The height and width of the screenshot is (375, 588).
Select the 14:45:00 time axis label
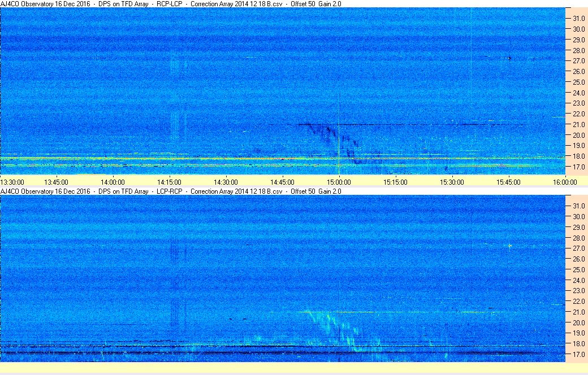[x=282, y=182]
